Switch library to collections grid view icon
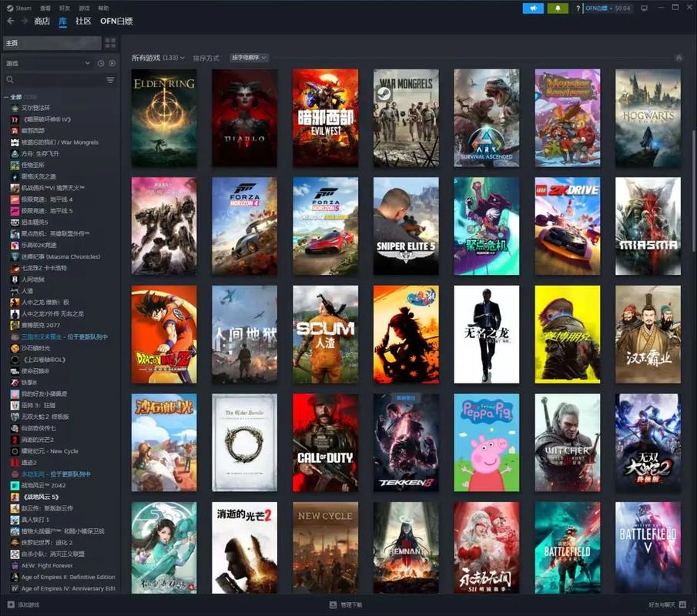 pos(110,43)
